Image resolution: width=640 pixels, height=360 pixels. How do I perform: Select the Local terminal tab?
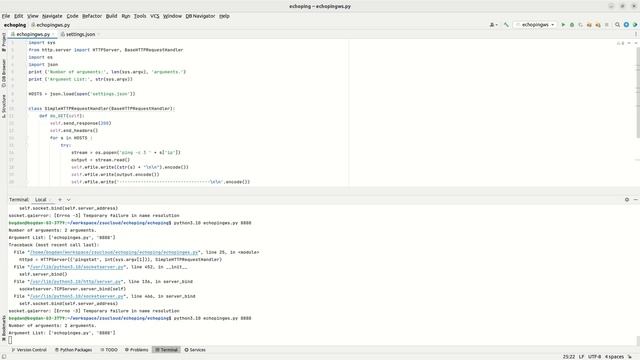tap(41, 200)
